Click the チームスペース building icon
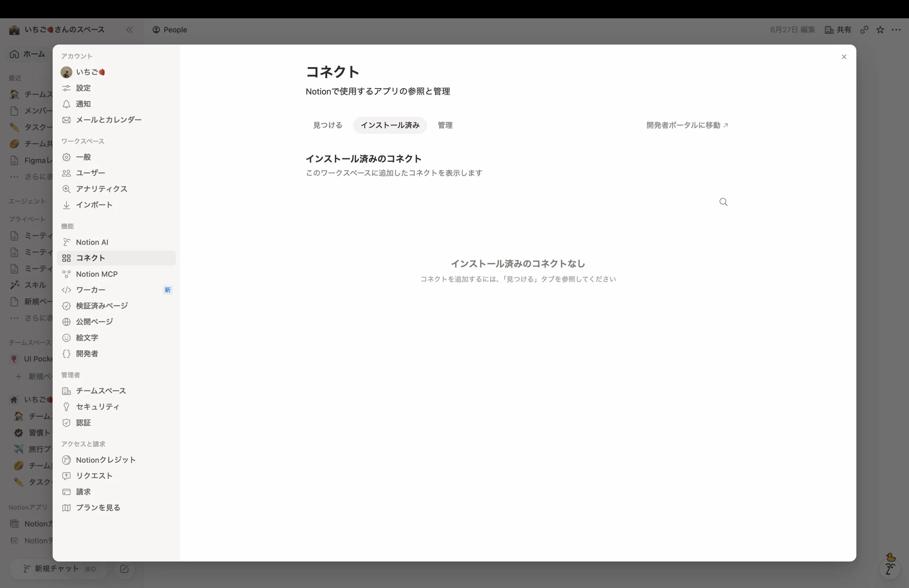 coord(67,391)
